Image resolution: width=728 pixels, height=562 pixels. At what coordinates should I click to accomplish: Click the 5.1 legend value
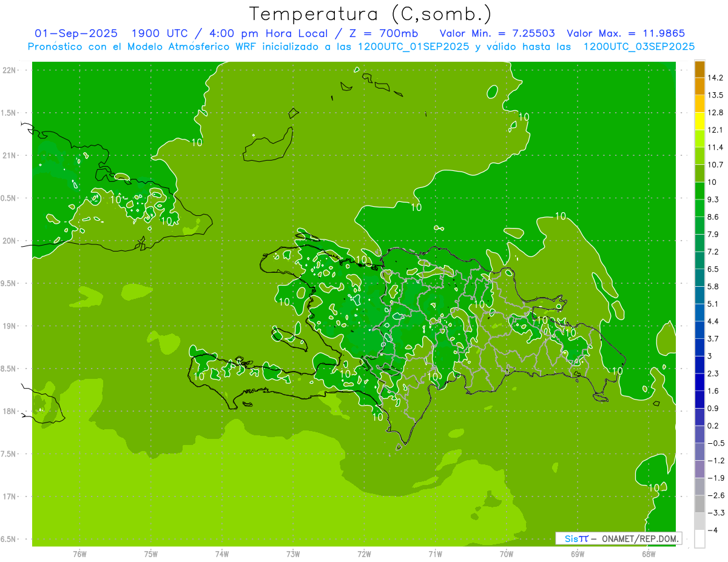[713, 304]
